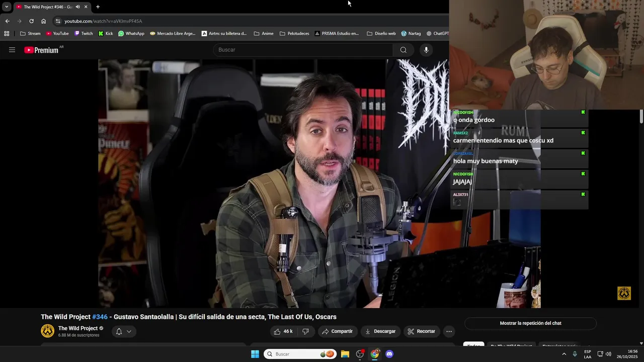Go back with browser back arrow
Viewport: 644px width, 362px height.
(x=7, y=21)
